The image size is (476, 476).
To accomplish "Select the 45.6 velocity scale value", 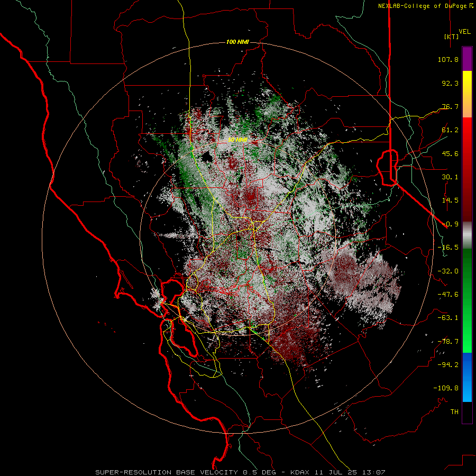I will click(450, 153).
